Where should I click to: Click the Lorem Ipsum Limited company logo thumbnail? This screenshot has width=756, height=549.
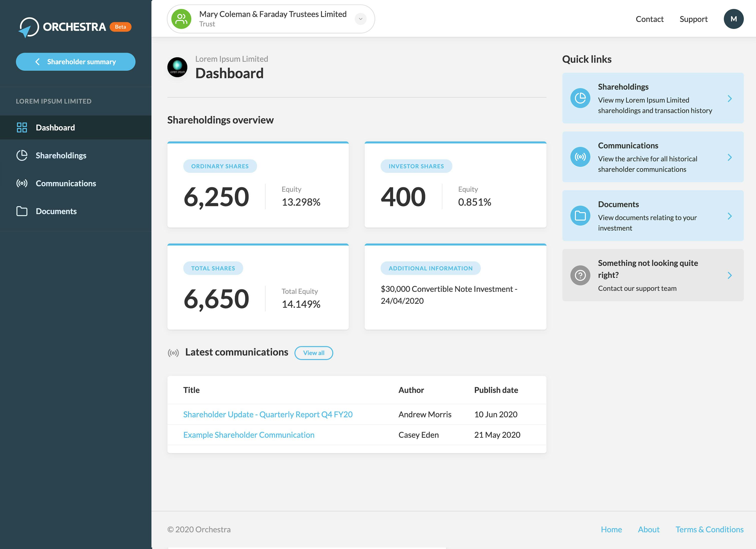[x=178, y=67]
